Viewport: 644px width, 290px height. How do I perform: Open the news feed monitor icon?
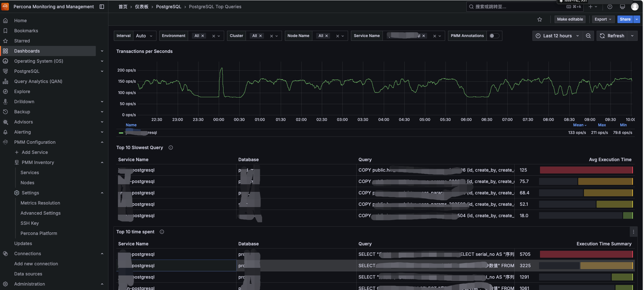coord(622,7)
